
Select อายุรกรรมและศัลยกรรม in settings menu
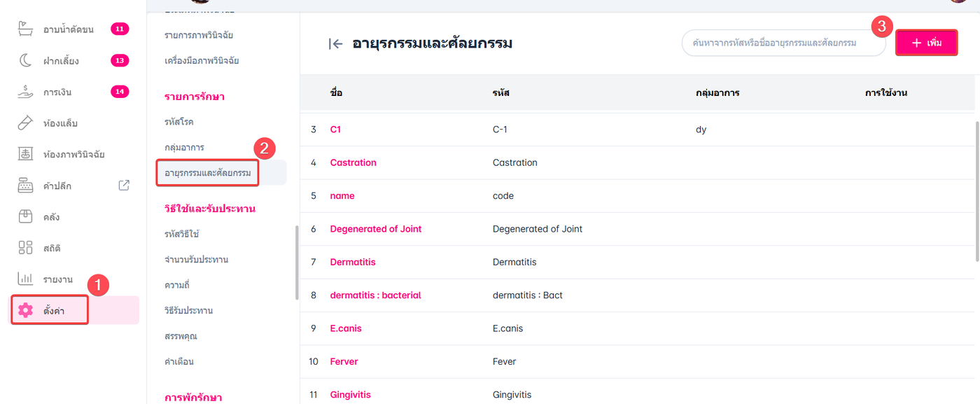click(207, 172)
